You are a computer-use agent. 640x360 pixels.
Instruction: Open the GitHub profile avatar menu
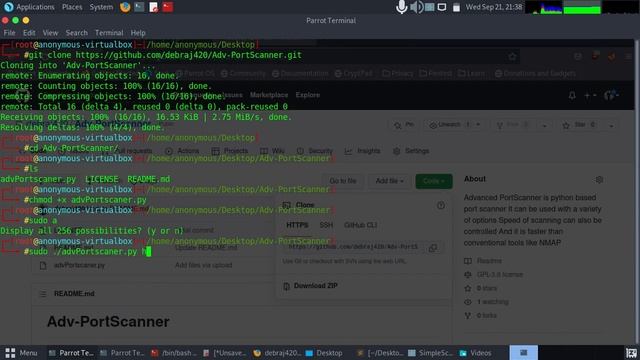(x=611, y=96)
